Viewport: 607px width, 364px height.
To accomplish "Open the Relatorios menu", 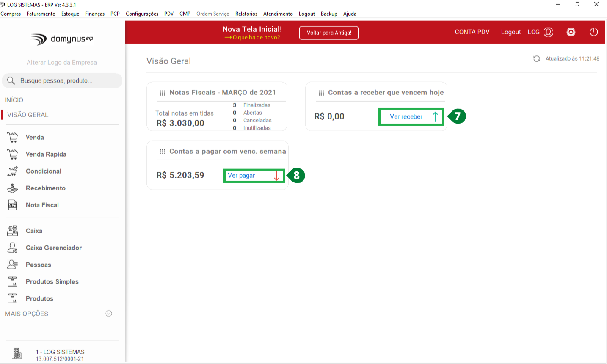I will 246,14.
